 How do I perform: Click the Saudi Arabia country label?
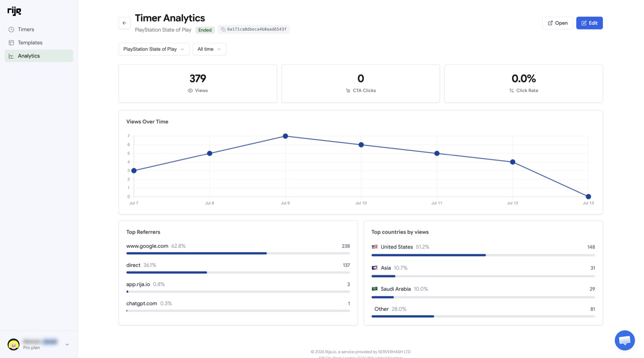tap(395, 289)
